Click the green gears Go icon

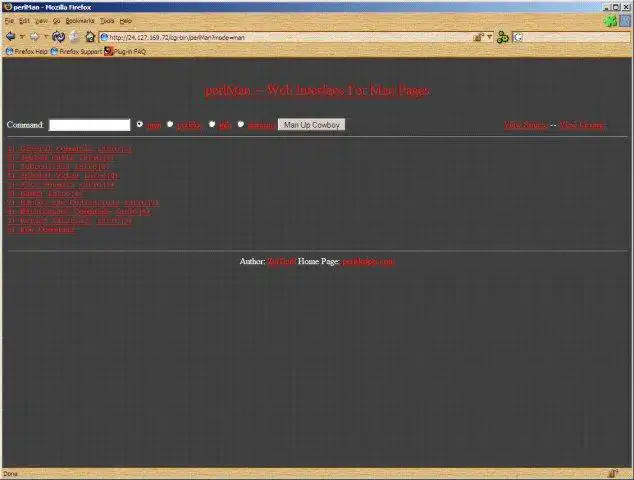point(502,37)
